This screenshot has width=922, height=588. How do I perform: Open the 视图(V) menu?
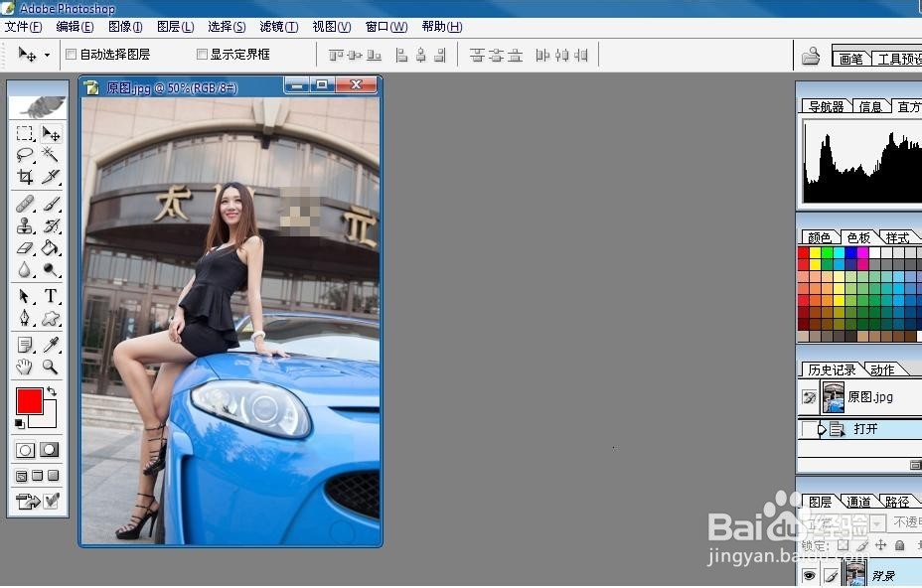332,27
